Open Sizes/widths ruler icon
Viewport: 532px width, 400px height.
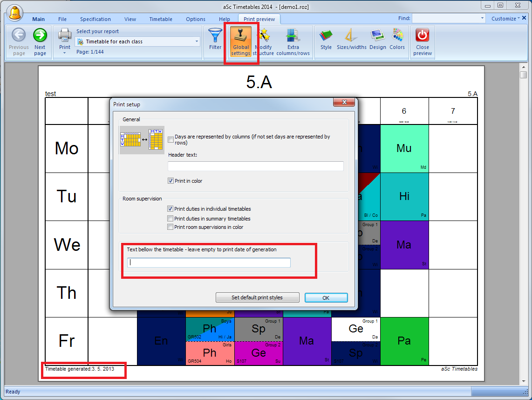coord(351,36)
